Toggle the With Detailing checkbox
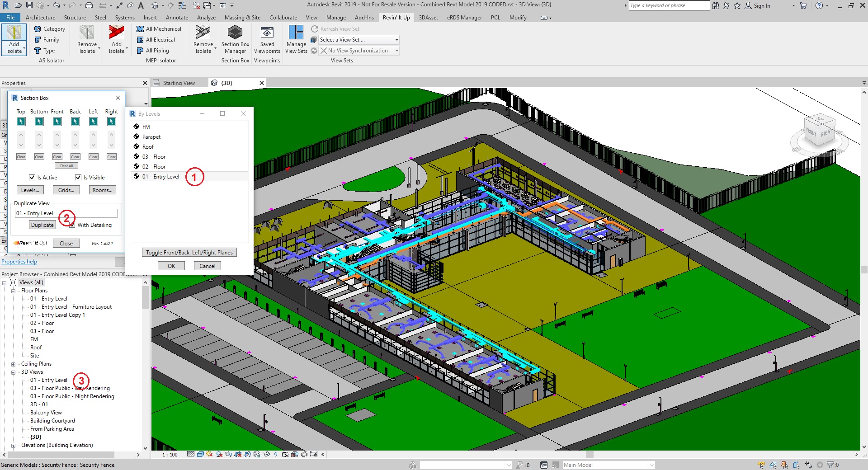Screen dimensions: 868x470 click(72, 225)
